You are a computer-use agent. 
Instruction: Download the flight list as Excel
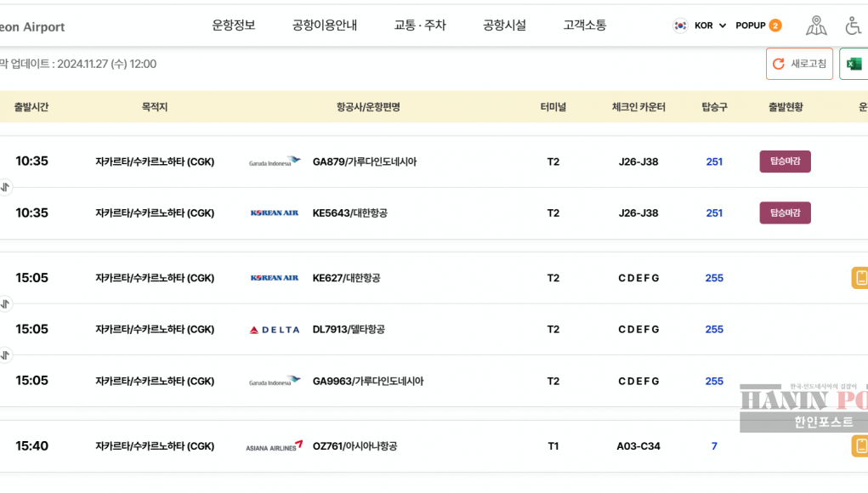854,64
